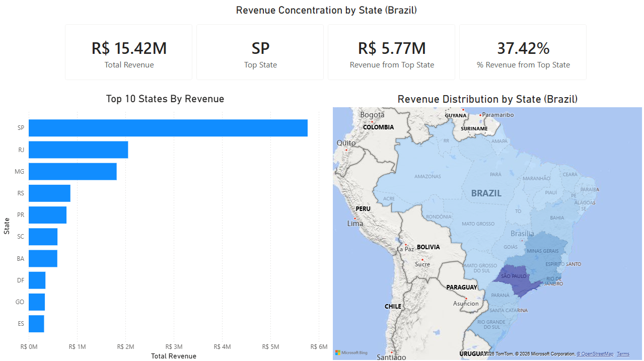
Task: Click the BOLIVIA label on the map
Action: coord(428,247)
